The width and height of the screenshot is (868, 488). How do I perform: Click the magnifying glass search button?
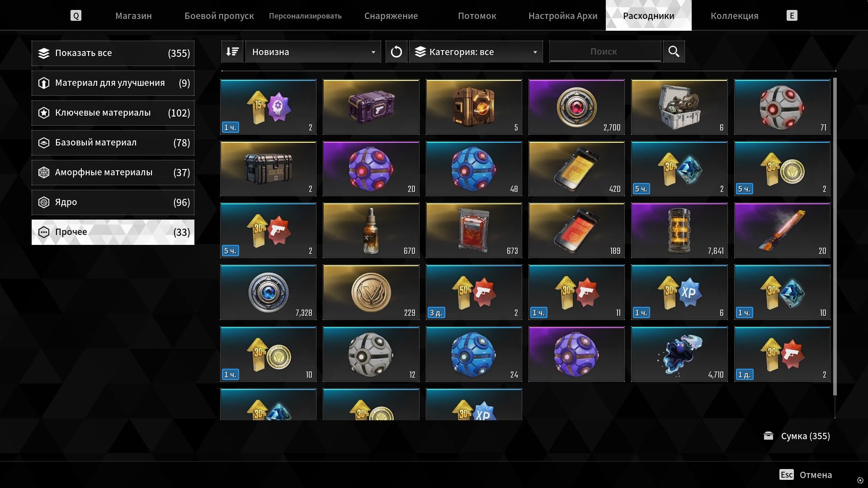tap(674, 52)
